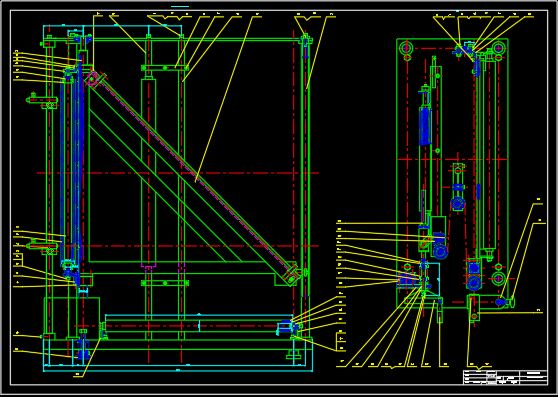Click the long horizontal roller at frame bottom
Viewport: 558px width, 397px height.
(x=198, y=325)
